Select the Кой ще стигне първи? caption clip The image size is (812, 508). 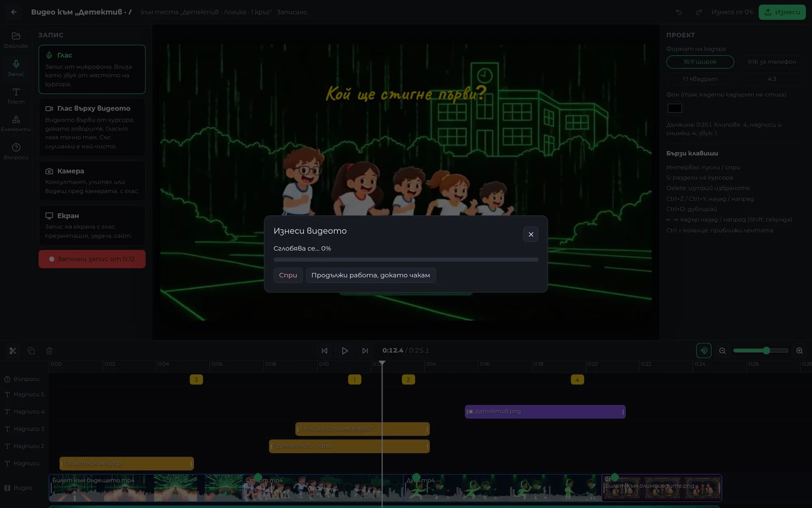tap(362, 429)
